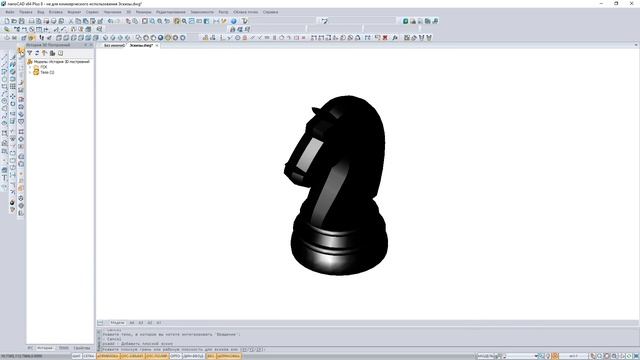Screen dimensions: 640x360
Task: Click the teal icon in top right toolbar
Action: coord(405,21)
